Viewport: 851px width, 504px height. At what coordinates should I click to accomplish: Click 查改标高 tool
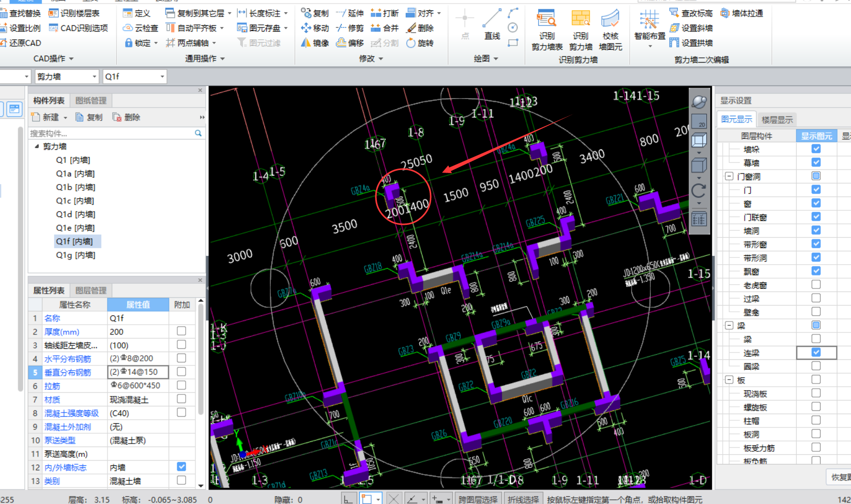pos(691,13)
